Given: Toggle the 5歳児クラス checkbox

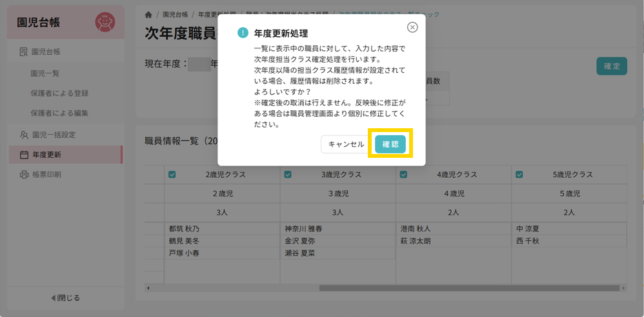Looking at the screenshot, I should coord(519,175).
